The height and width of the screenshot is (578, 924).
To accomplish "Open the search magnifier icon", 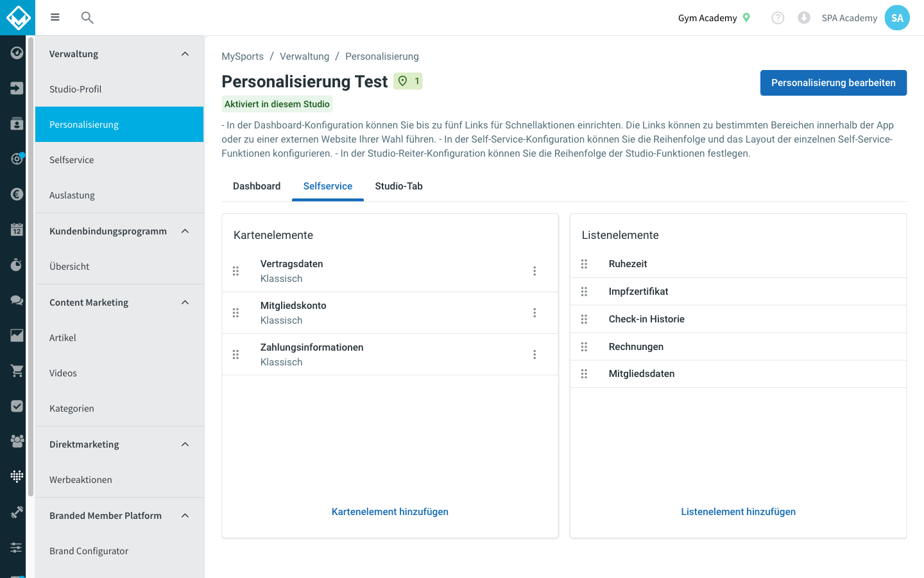I will coord(87,17).
